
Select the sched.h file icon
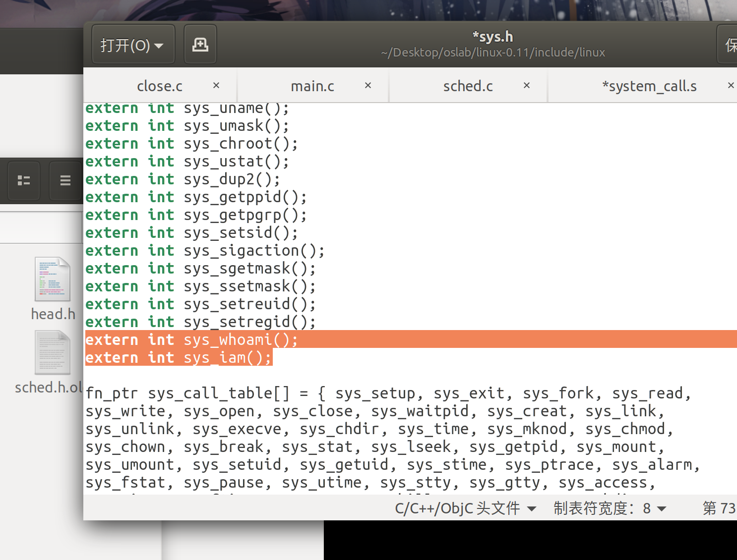coord(52,353)
